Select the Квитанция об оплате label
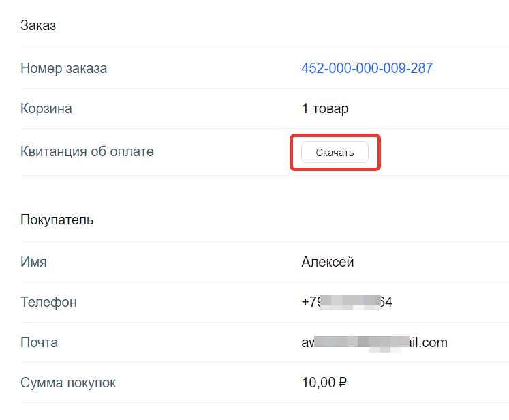This screenshot has height=420, width=509. pos(87,151)
